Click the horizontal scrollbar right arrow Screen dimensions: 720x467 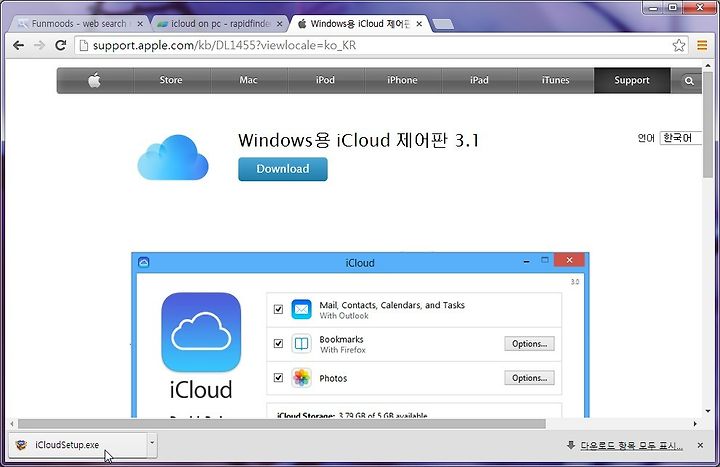[x=695, y=424]
